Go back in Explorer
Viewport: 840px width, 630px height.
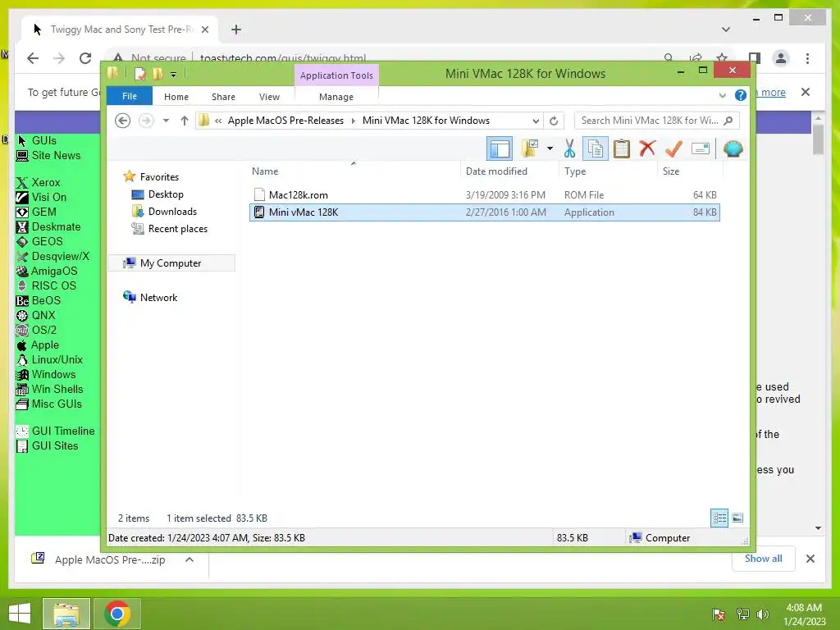click(x=123, y=121)
